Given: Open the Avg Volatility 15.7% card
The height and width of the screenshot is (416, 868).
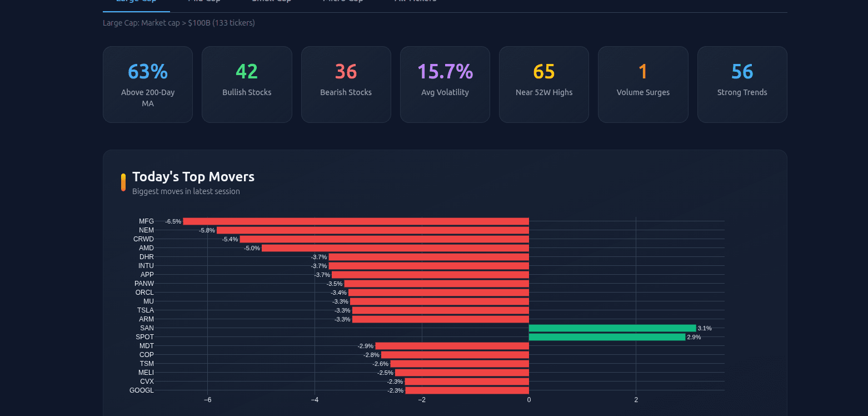Looking at the screenshot, I should pyautogui.click(x=445, y=84).
